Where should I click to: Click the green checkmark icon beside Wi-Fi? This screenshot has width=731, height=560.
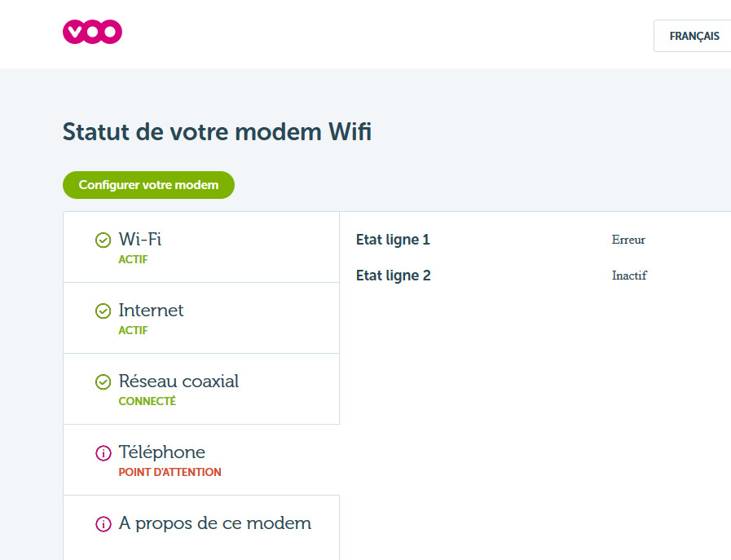103,240
